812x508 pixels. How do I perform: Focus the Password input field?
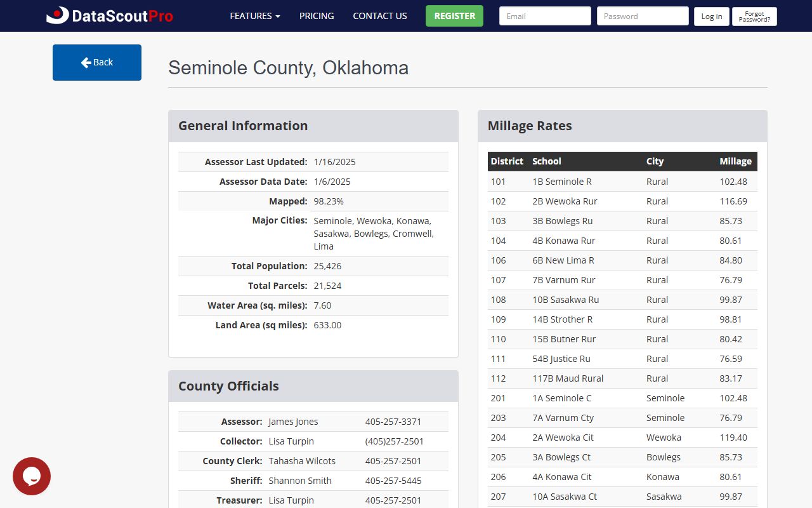(x=643, y=16)
